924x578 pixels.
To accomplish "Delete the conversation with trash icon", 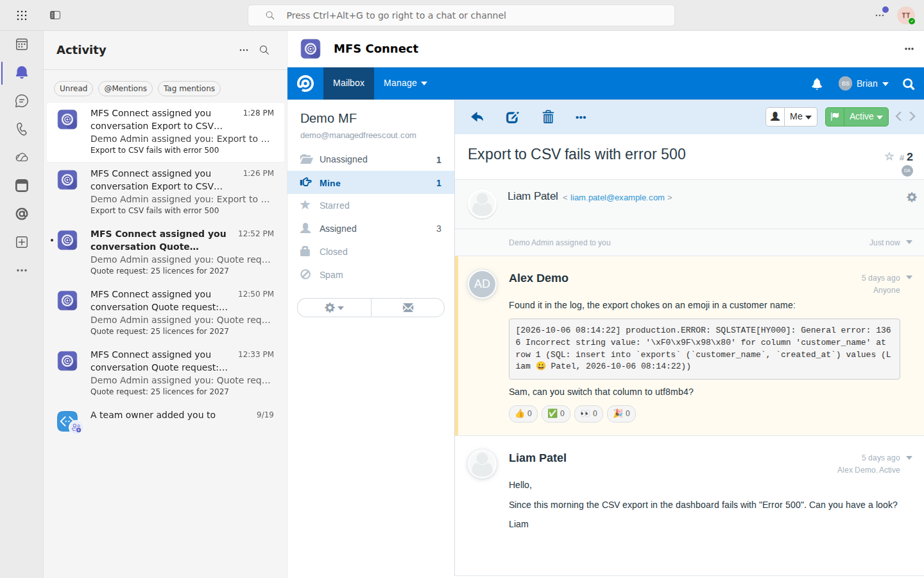I will point(548,117).
